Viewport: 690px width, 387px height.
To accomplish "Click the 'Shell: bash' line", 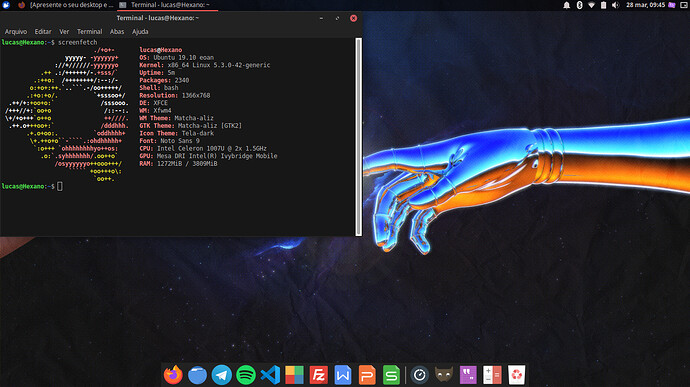I will [x=159, y=88].
